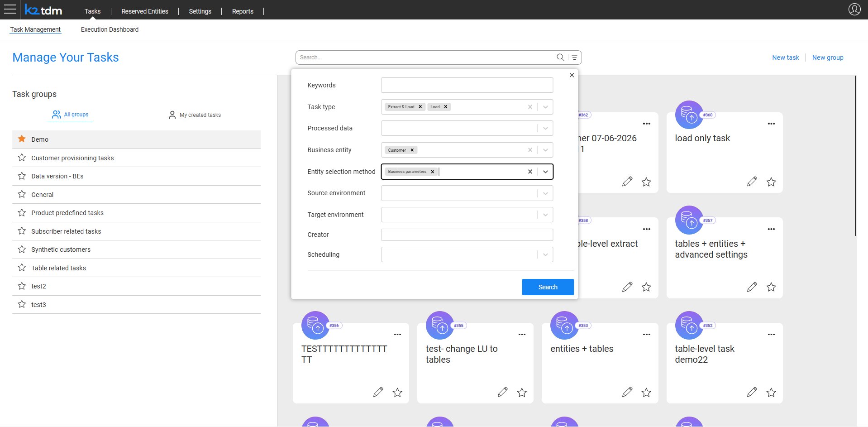868x427 pixels.
Task: Remove the Business parameters tag
Action: pos(432,172)
